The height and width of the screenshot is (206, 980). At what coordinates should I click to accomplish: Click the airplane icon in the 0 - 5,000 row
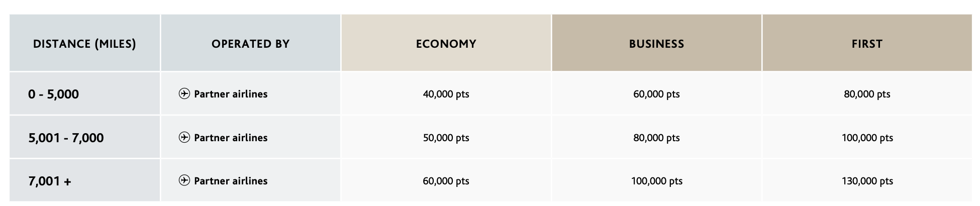184,94
